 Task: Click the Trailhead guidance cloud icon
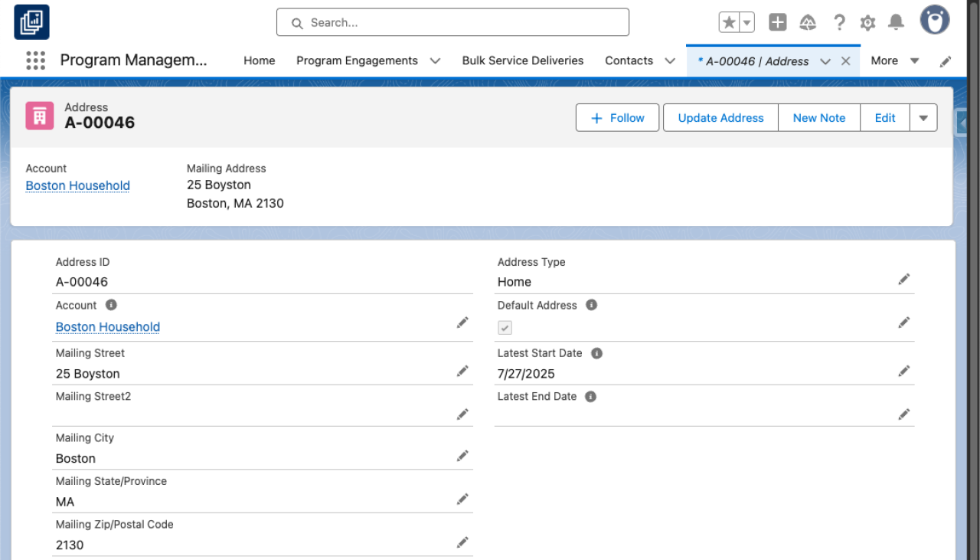pos(808,22)
